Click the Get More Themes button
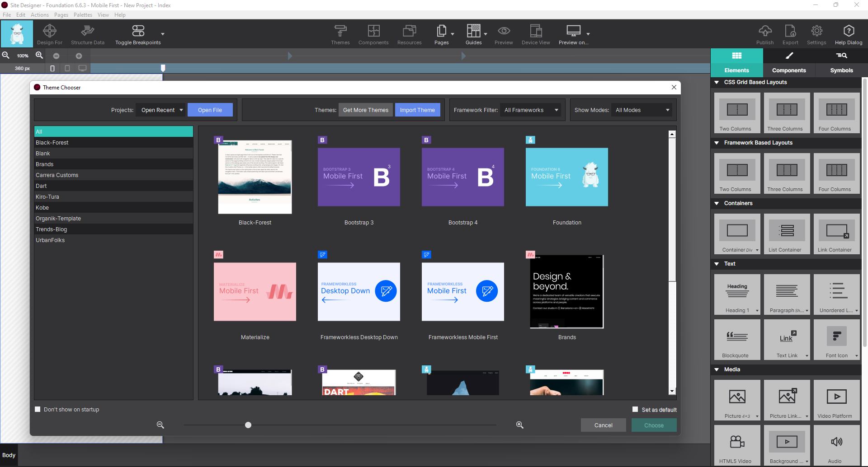The width and height of the screenshot is (868, 467). 366,110
